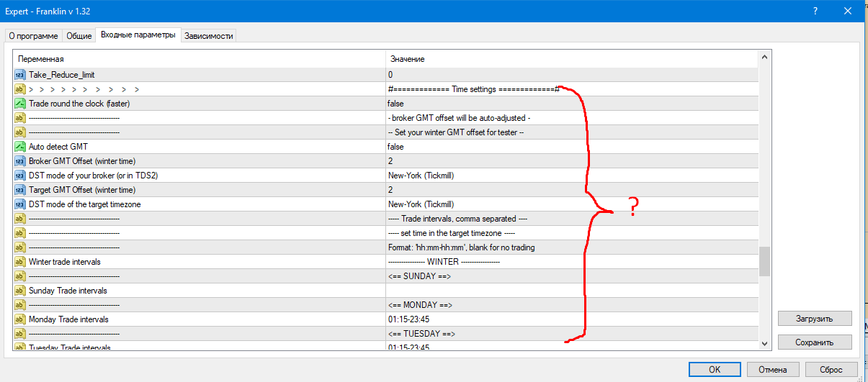Select the WINTER separator value
The height and width of the screenshot is (382, 868).
click(444, 262)
